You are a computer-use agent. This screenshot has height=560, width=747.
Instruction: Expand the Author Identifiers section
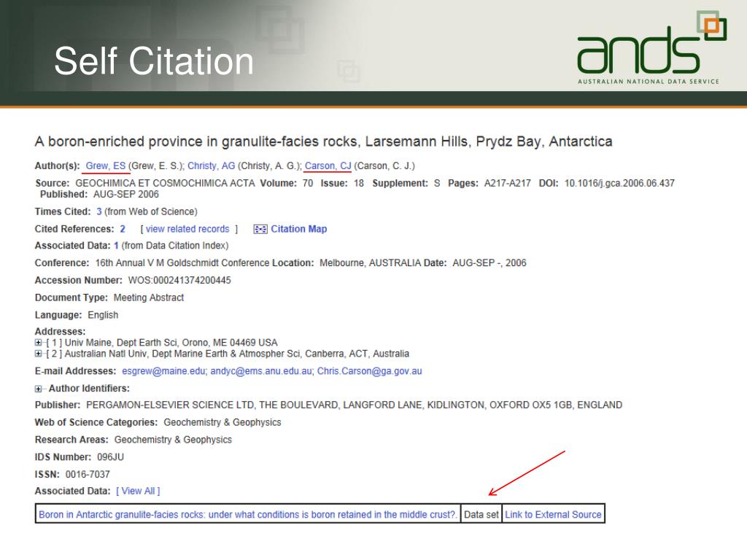coord(38,389)
